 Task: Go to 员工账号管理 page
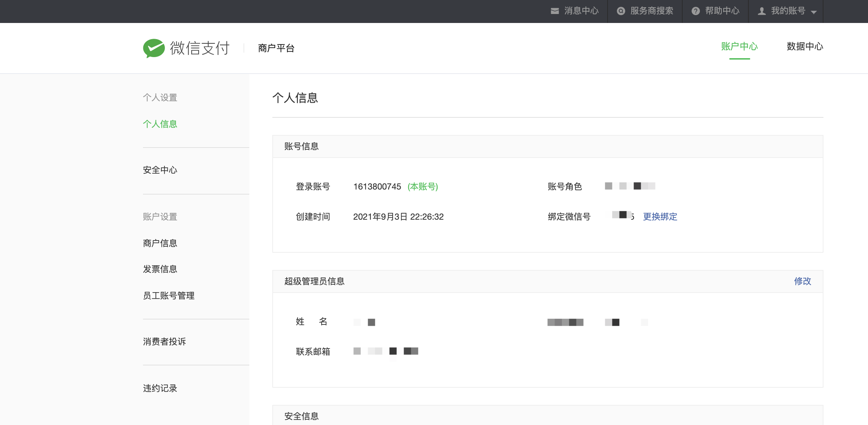pyautogui.click(x=169, y=295)
